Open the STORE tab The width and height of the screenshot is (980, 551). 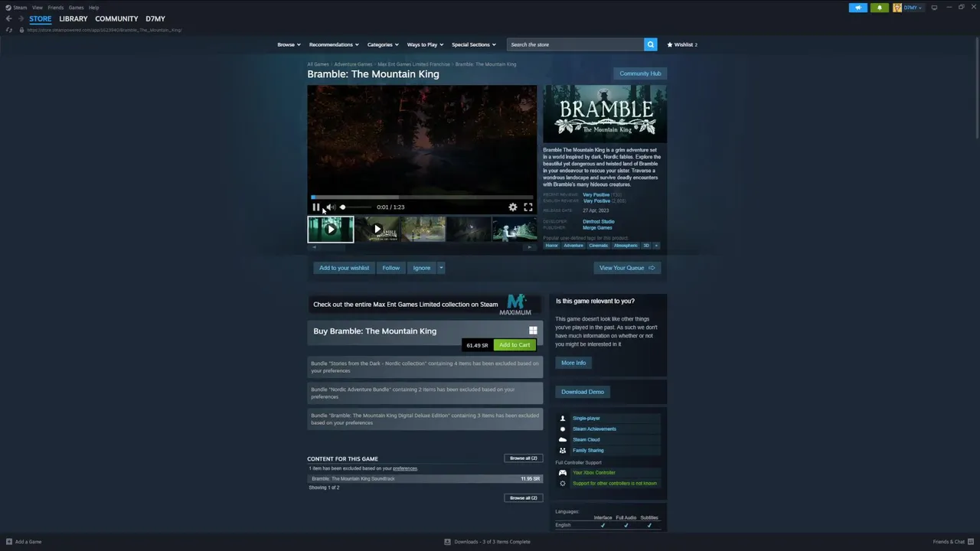tap(41, 18)
